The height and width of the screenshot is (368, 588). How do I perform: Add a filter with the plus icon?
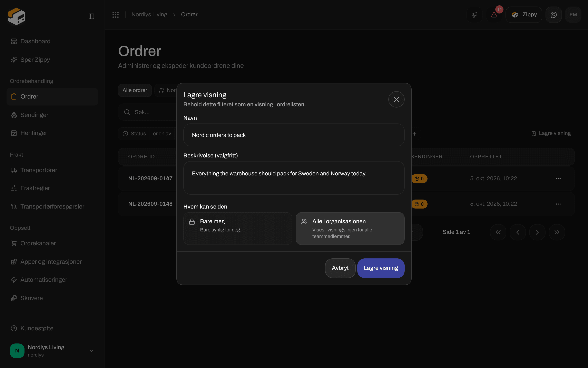pyautogui.click(x=414, y=134)
